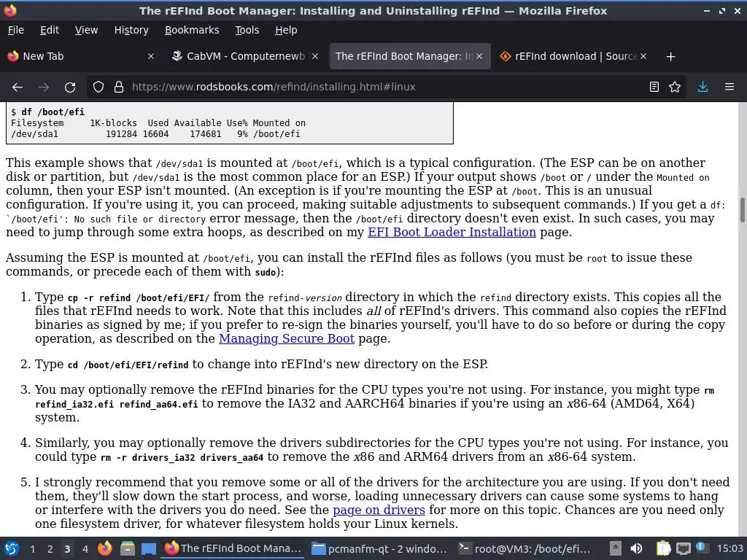Open the History menu
Viewport: 747px width, 560px height.
click(131, 30)
